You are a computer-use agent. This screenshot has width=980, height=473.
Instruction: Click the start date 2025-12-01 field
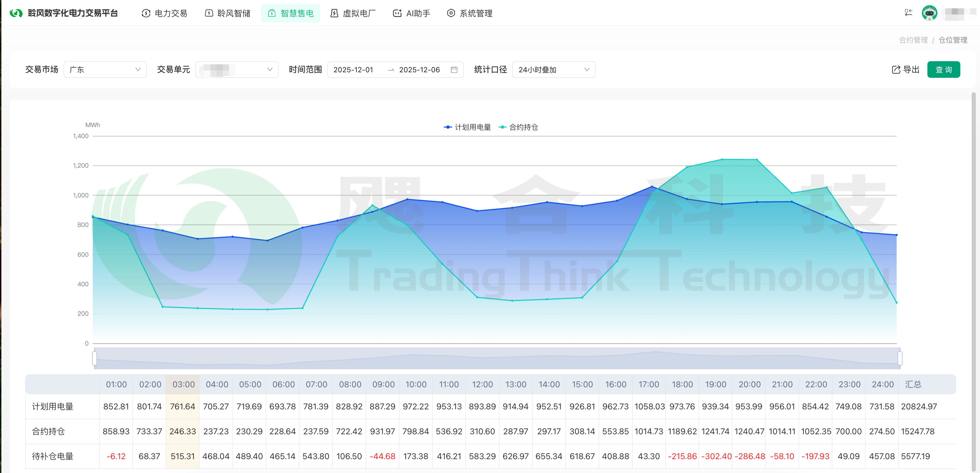pyautogui.click(x=353, y=69)
